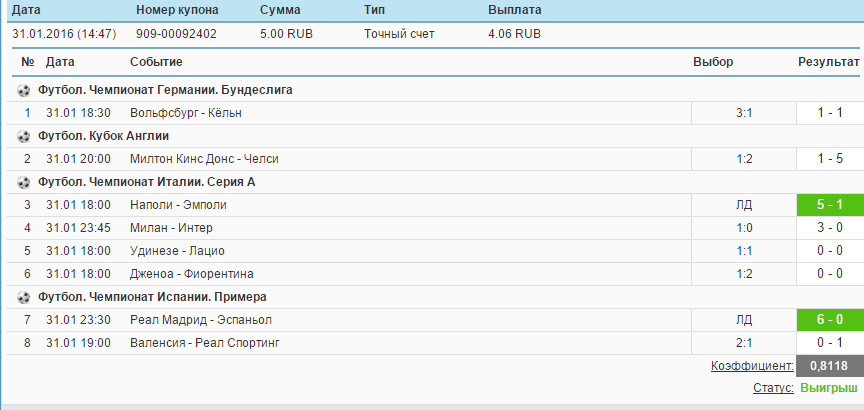Click the 2:1 pick for Валенсия match
The width and height of the screenshot is (864, 410).
[x=744, y=343]
